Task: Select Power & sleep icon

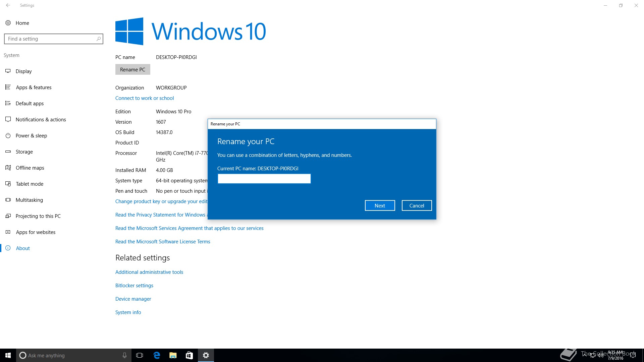Action: click(8, 135)
